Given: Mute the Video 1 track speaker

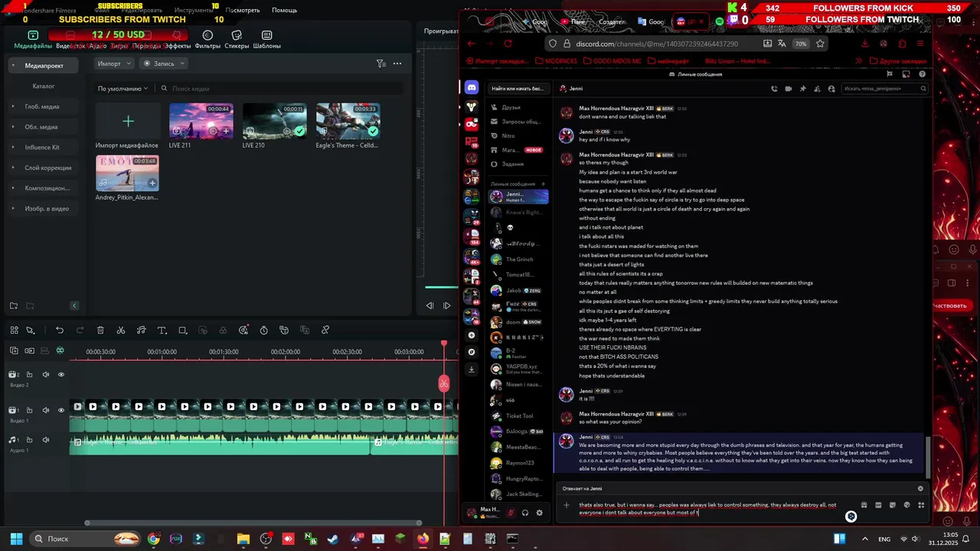Looking at the screenshot, I should click(45, 410).
